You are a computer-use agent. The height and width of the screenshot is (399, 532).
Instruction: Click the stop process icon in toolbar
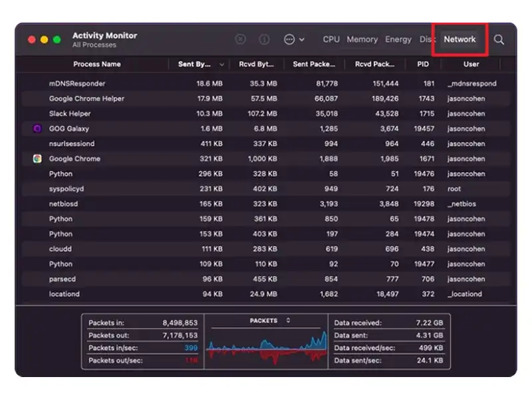coord(240,39)
